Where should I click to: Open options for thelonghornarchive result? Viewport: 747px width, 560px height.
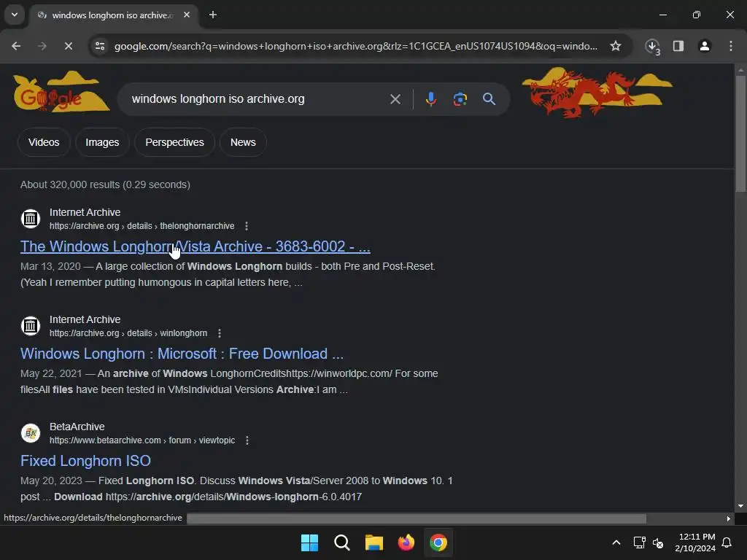click(x=247, y=226)
